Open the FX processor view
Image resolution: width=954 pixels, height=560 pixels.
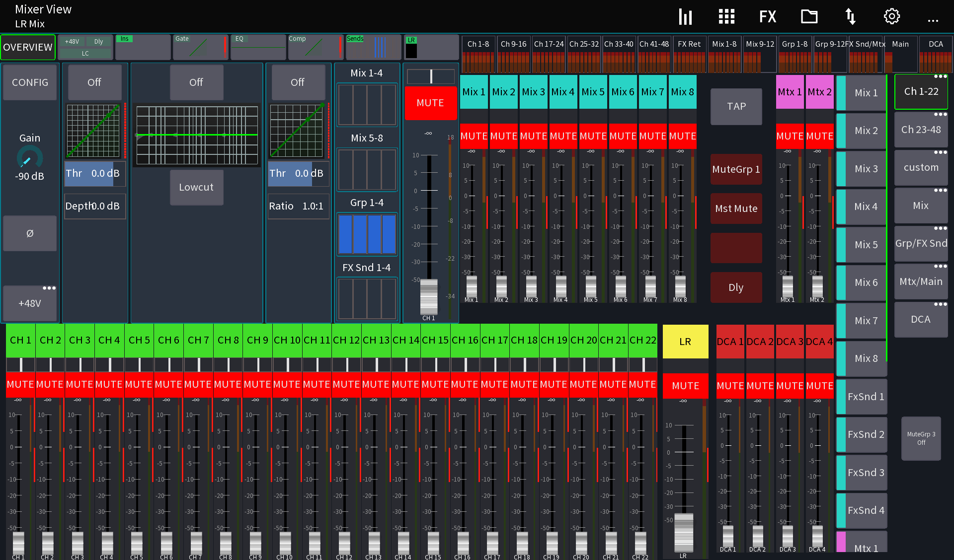(x=767, y=16)
